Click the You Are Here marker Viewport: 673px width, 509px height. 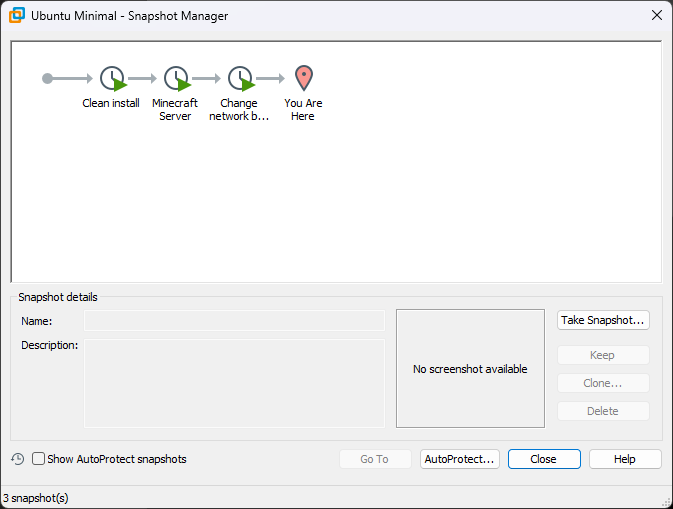coord(303,78)
